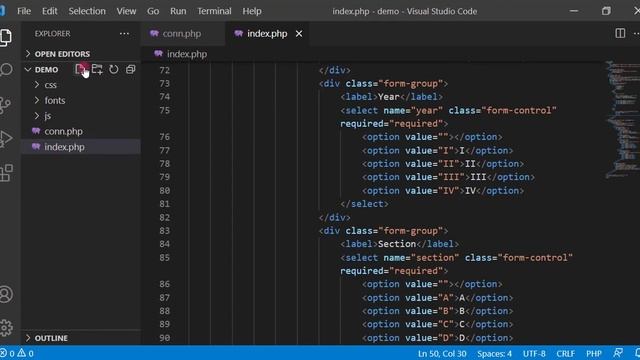Click the PHP icon on index.php file
Viewport: 640px width, 360px height.
click(36, 147)
